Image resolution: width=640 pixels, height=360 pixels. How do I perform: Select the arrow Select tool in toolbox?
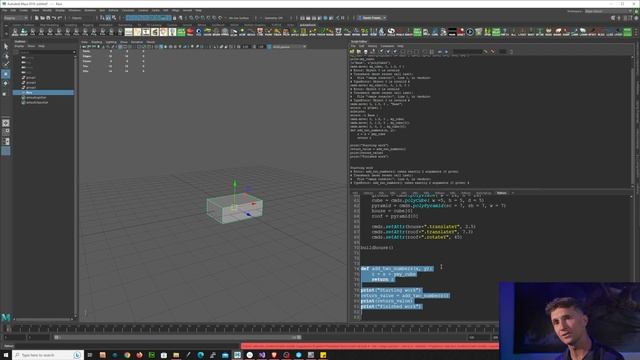pyautogui.click(x=6, y=47)
